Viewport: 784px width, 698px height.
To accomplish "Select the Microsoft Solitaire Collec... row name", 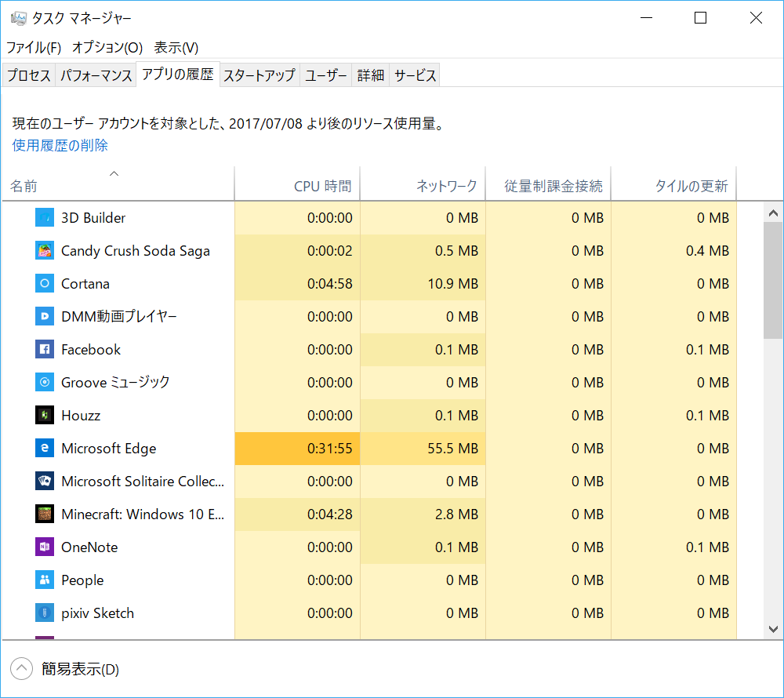I will tap(143, 482).
